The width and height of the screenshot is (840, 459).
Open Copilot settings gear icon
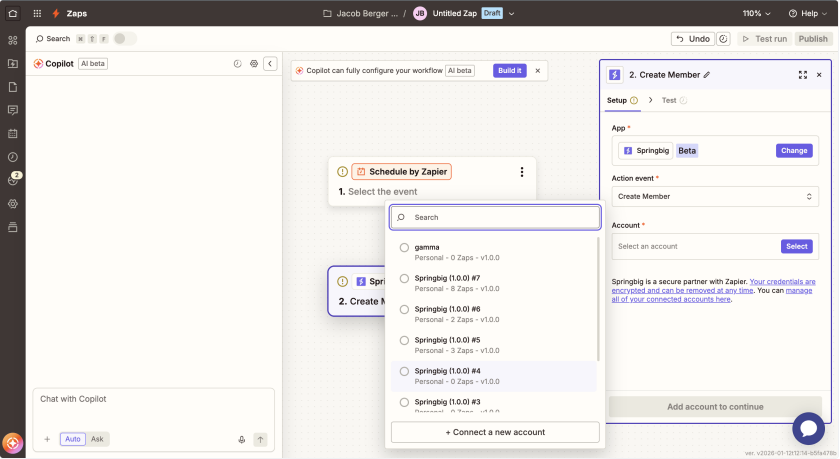pos(254,64)
